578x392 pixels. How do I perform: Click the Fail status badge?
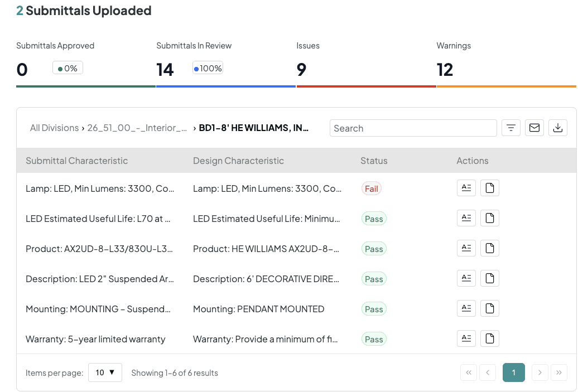tap(371, 188)
